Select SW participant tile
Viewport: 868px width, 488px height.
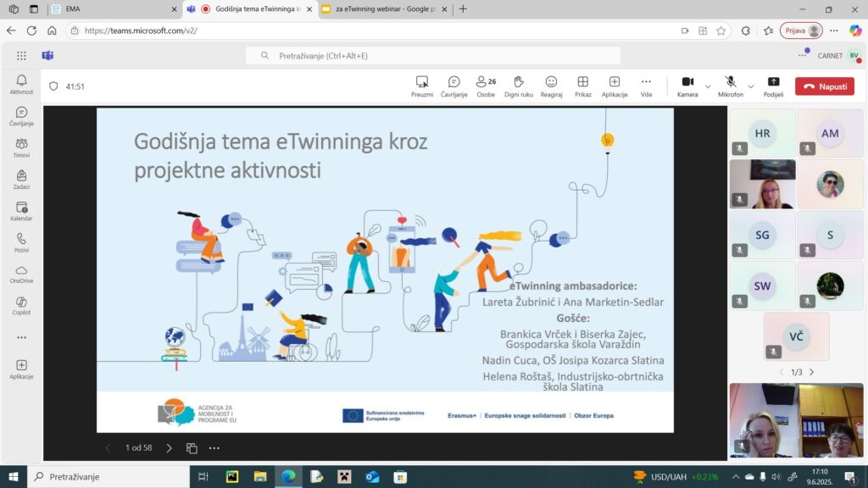(x=762, y=286)
